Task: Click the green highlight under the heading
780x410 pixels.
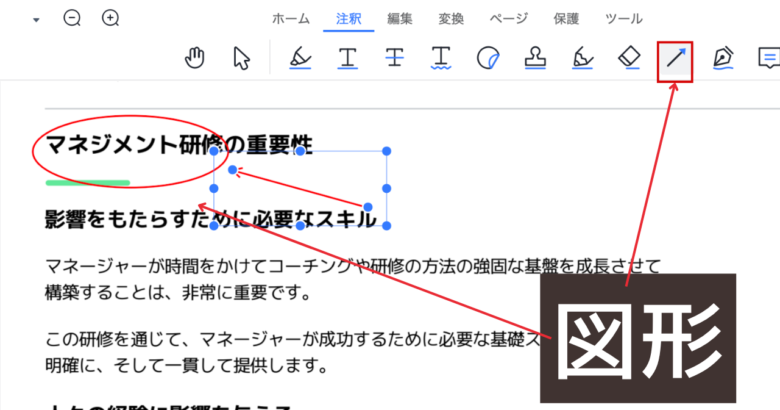Action: click(87, 183)
